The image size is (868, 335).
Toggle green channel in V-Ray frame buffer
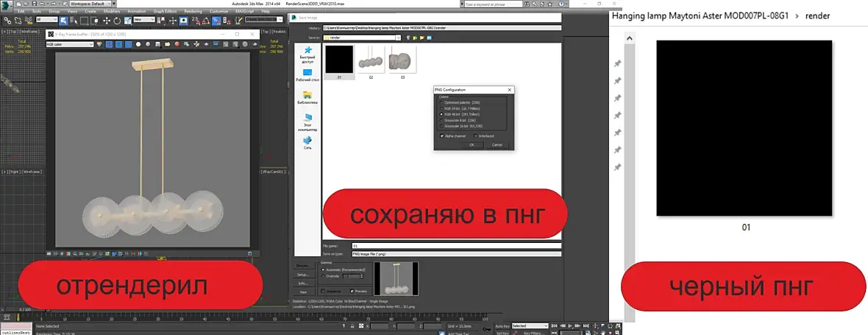118,44
